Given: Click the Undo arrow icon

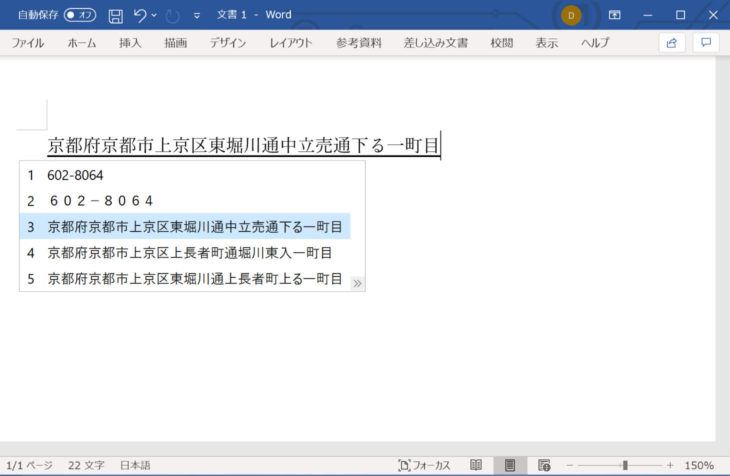Looking at the screenshot, I should (140, 15).
